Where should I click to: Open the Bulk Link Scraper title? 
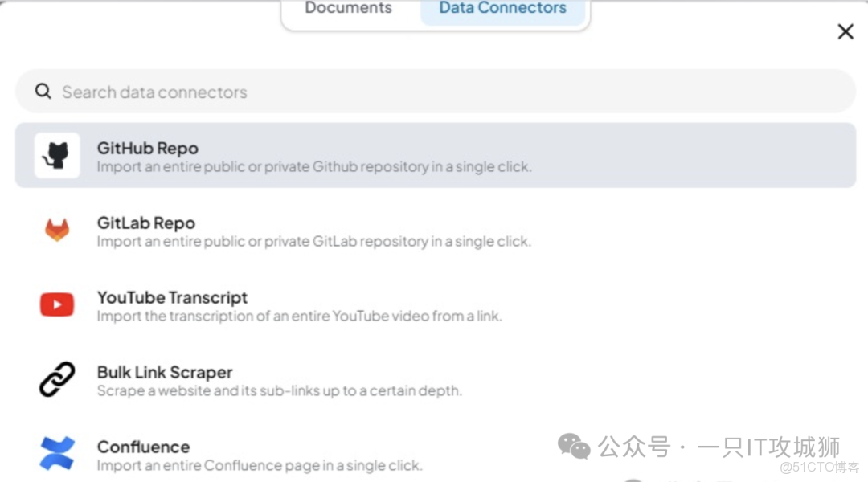(x=165, y=372)
